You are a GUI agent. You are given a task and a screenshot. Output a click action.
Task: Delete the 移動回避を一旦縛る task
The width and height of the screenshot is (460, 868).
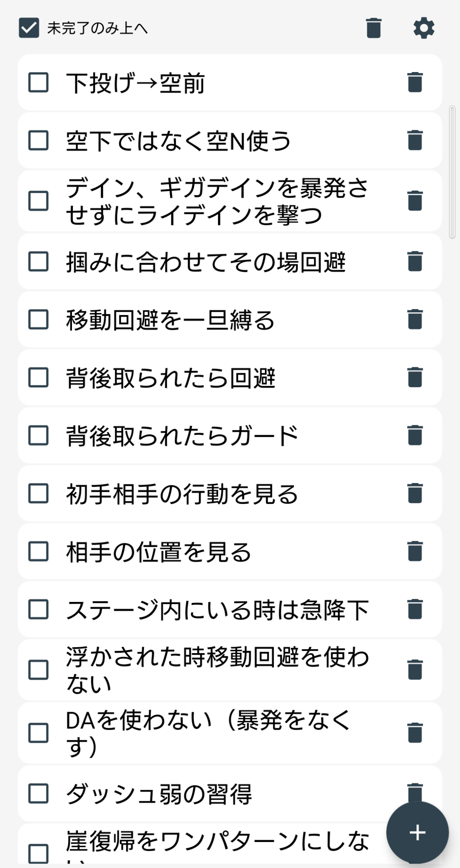click(415, 319)
